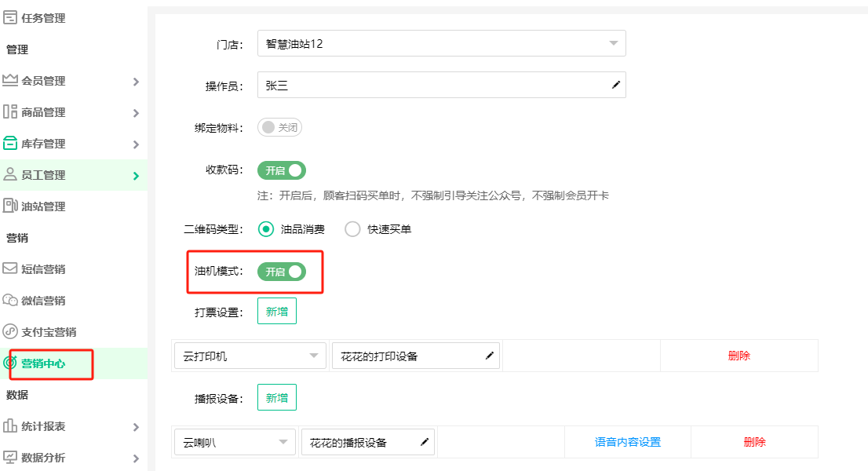Image resolution: width=868 pixels, height=471 pixels.
Task: Disable the 油机模式 toggle
Action: click(x=281, y=272)
